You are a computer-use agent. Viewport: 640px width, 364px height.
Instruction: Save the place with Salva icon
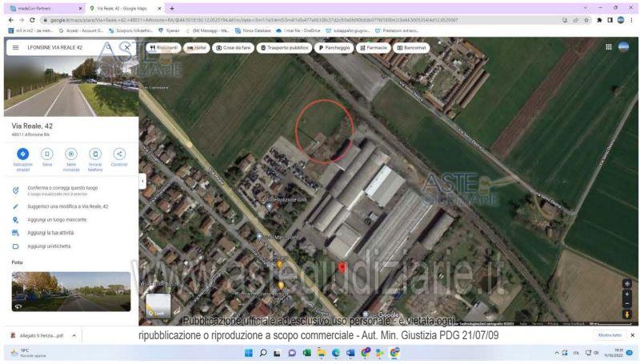(47, 154)
